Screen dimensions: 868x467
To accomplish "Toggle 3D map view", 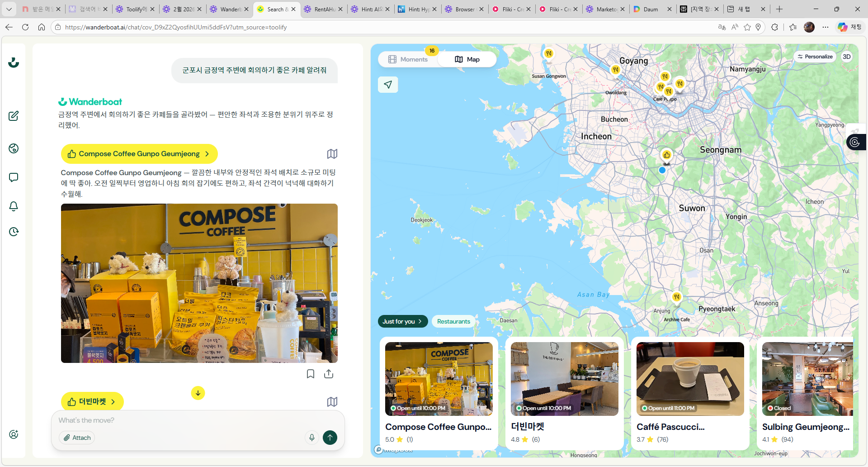I will click(847, 57).
